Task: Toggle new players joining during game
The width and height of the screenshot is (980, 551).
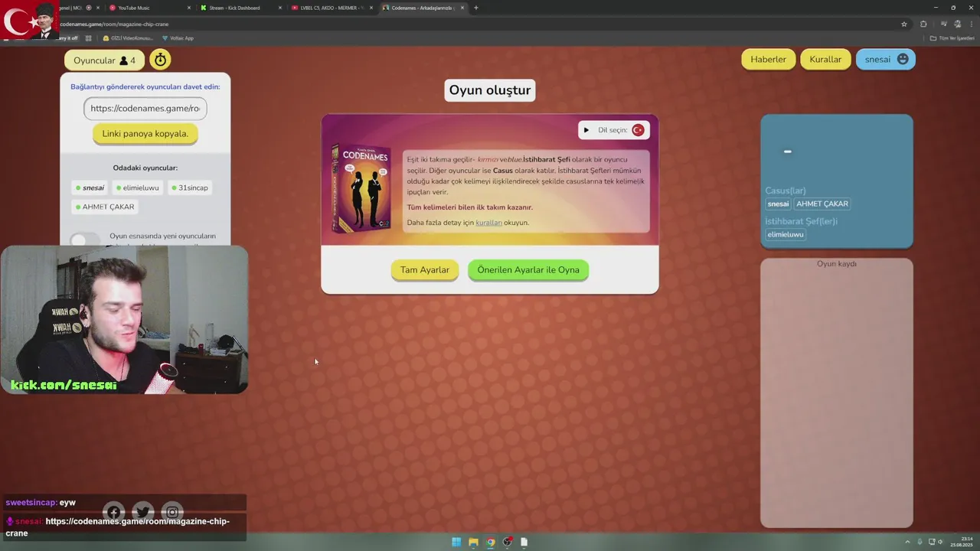Action: tap(85, 240)
